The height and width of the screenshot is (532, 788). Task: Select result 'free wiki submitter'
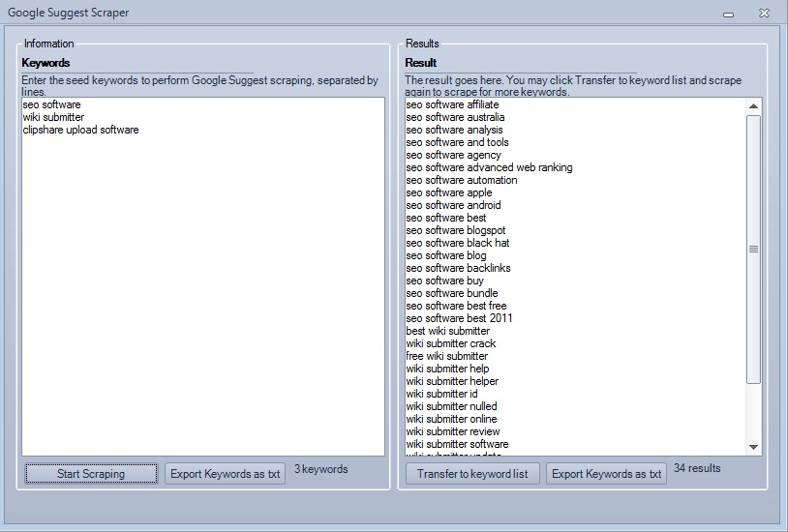[447, 356]
